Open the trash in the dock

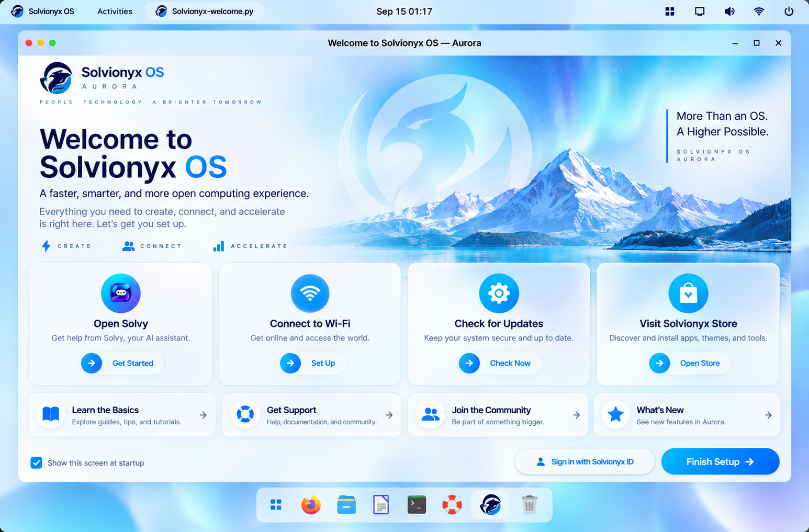coord(530,505)
